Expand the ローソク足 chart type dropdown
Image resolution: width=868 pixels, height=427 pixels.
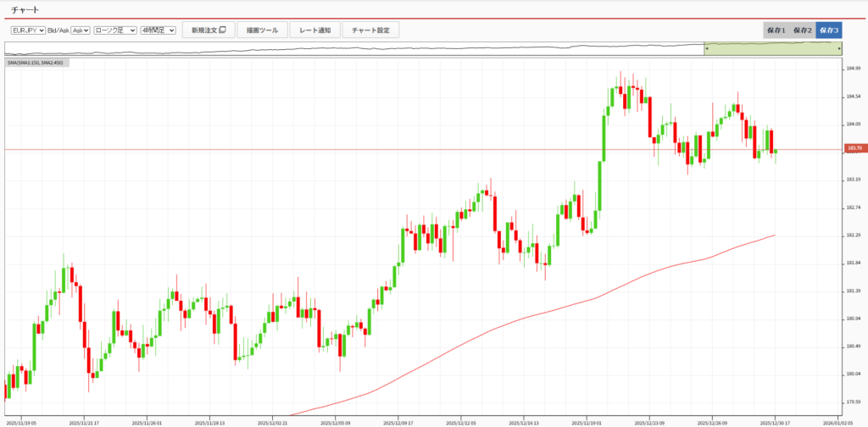click(115, 30)
